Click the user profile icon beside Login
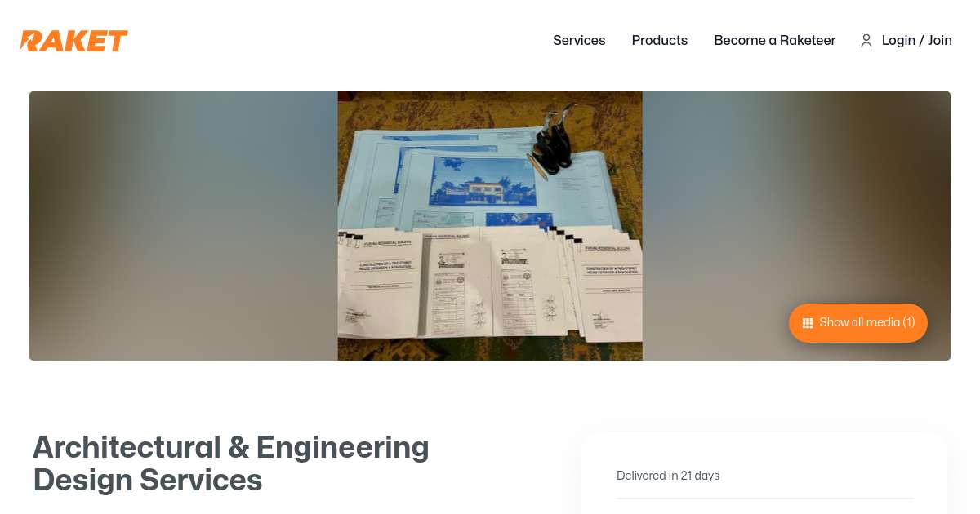The image size is (980, 514). point(866,41)
